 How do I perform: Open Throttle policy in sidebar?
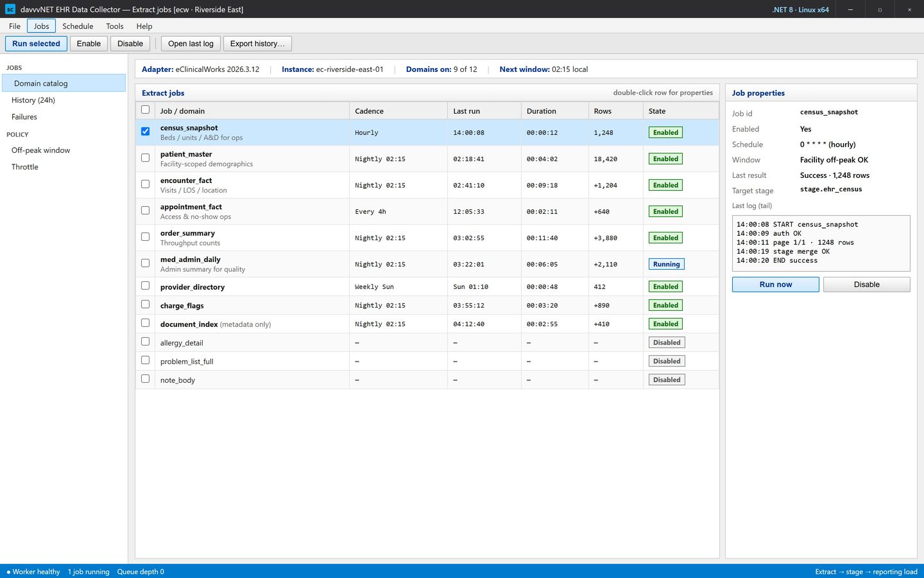point(64,167)
